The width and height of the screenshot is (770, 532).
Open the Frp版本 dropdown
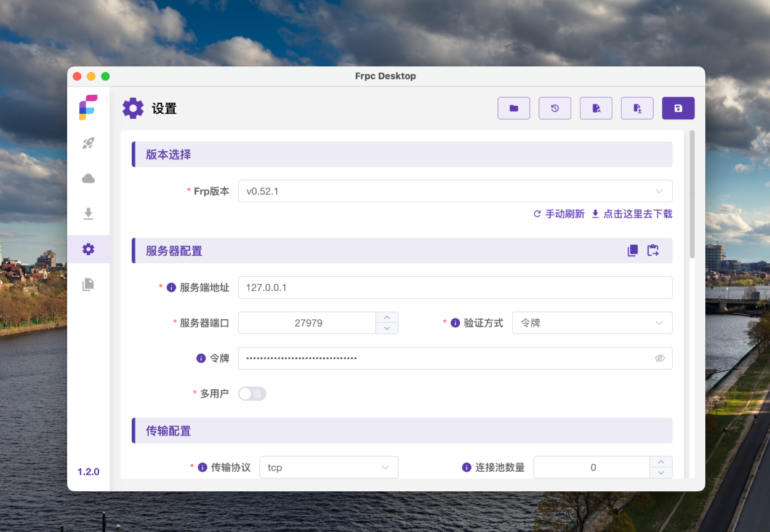pyautogui.click(x=454, y=191)
